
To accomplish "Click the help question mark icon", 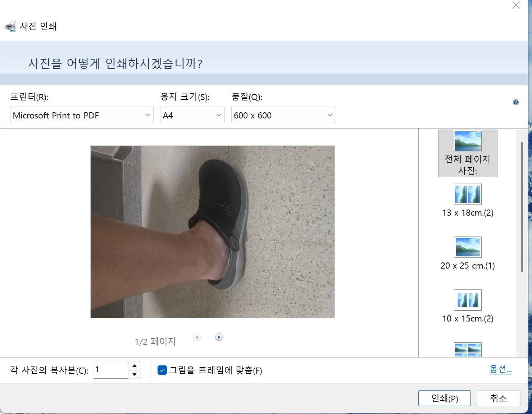I will pos(515,102).
